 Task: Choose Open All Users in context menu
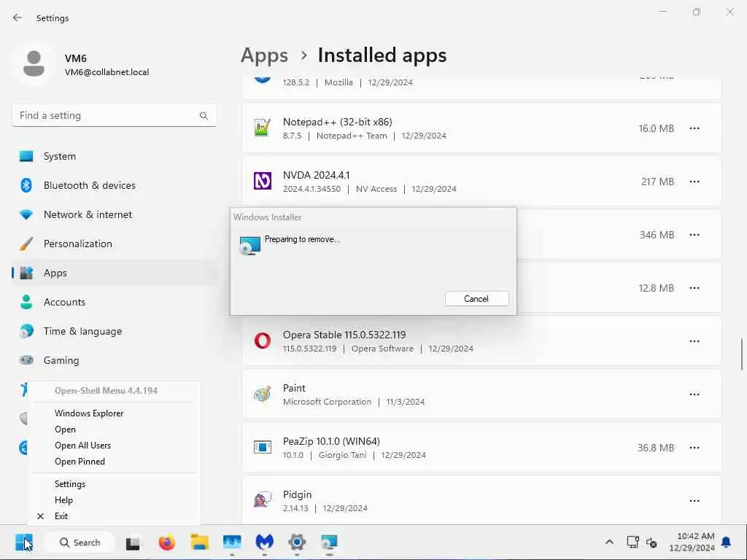point(82,446)
